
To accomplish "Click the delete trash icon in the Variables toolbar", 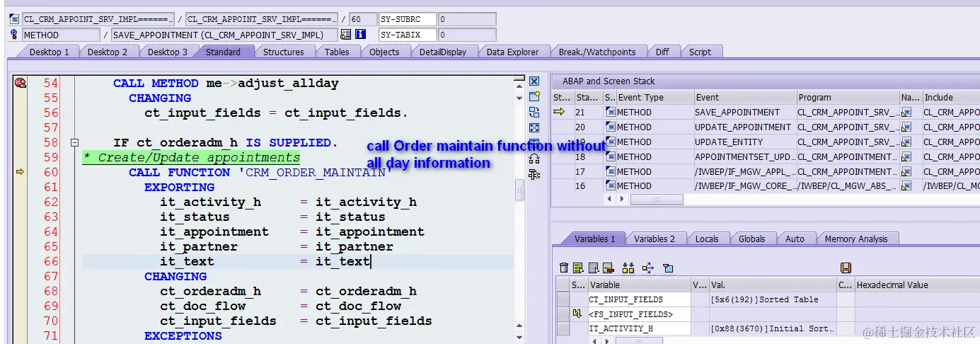I will [564, 268].
